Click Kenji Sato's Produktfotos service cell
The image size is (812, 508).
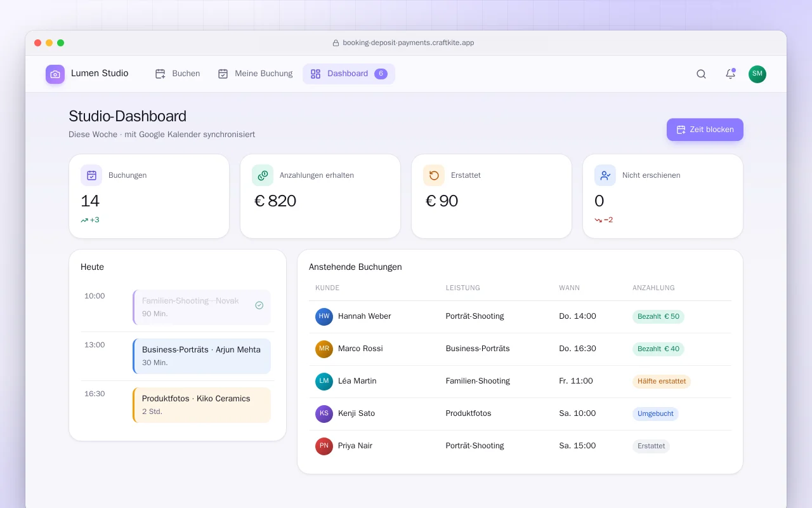469,413
